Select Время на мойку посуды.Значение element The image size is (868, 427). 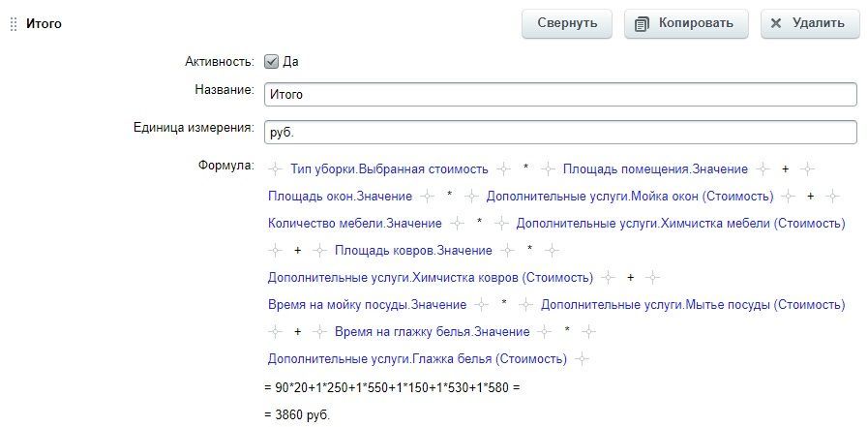click(x=367, y=305)
